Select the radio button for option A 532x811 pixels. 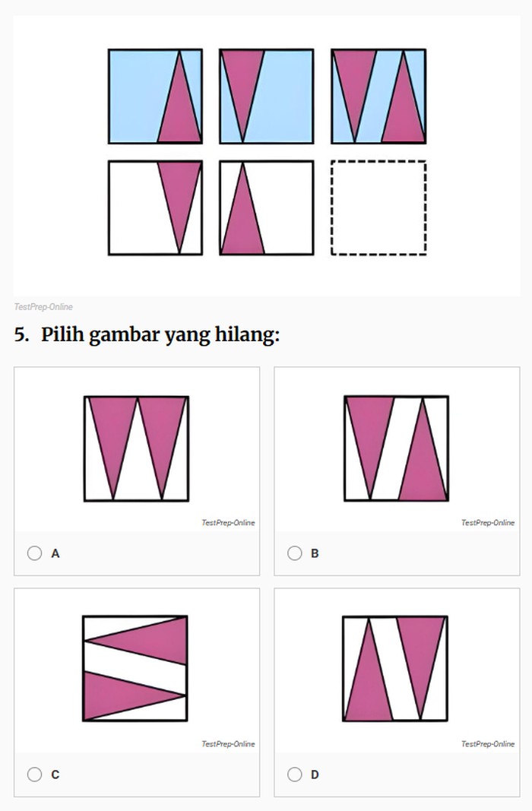coord(34,553)
